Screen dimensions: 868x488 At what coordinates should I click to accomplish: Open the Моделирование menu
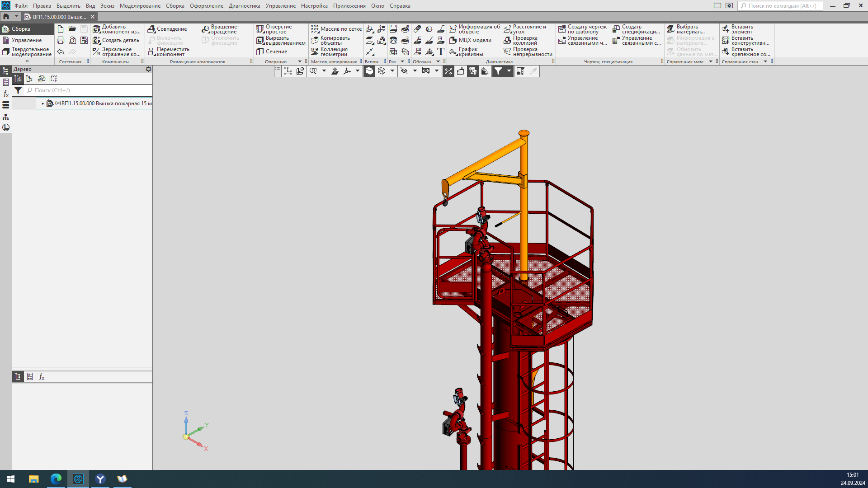[140, 6]
